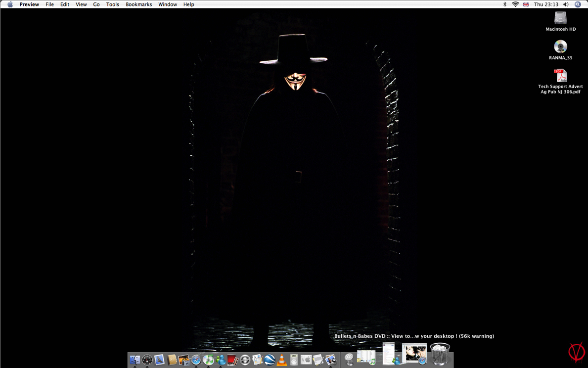Screen dimensions: 588x368
Task: Open the Wi-Fi AirPort status menu
Action: [516, 4]
